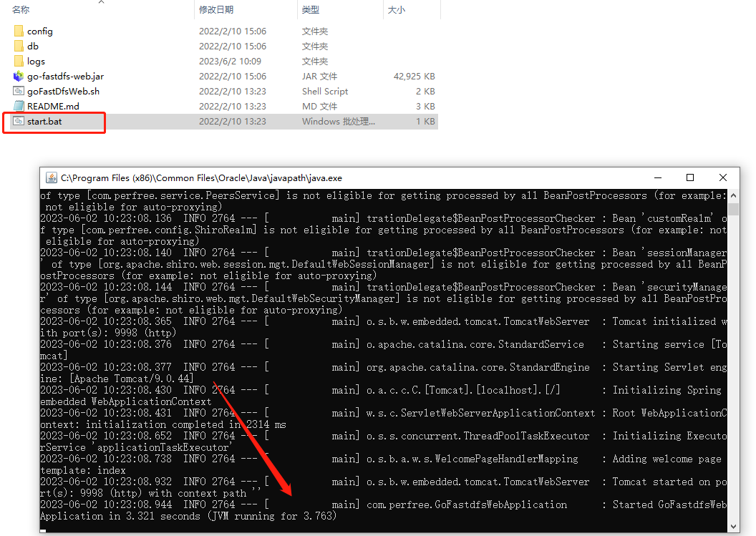The height and width of the screenshot is (536, 756).
Task: Select the file name db
Action: [33, 47]
